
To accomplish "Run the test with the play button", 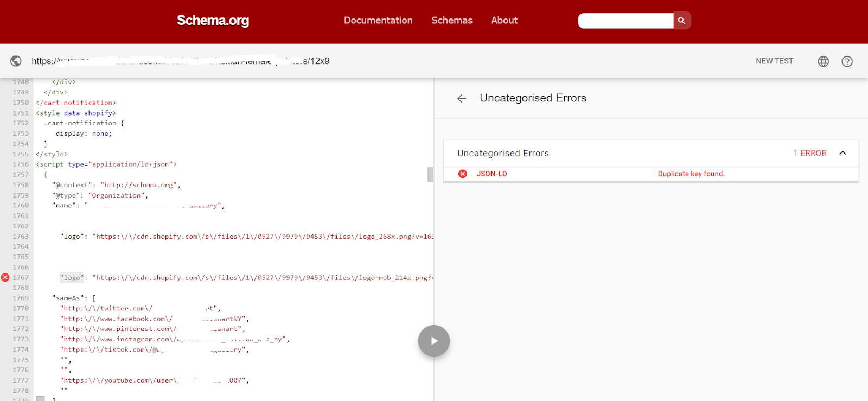I will point(434,341).
